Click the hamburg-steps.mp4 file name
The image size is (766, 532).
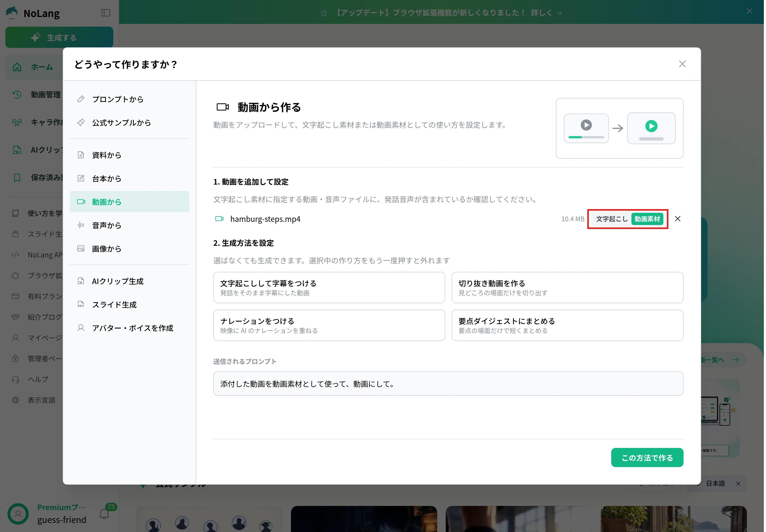[265, 219]
